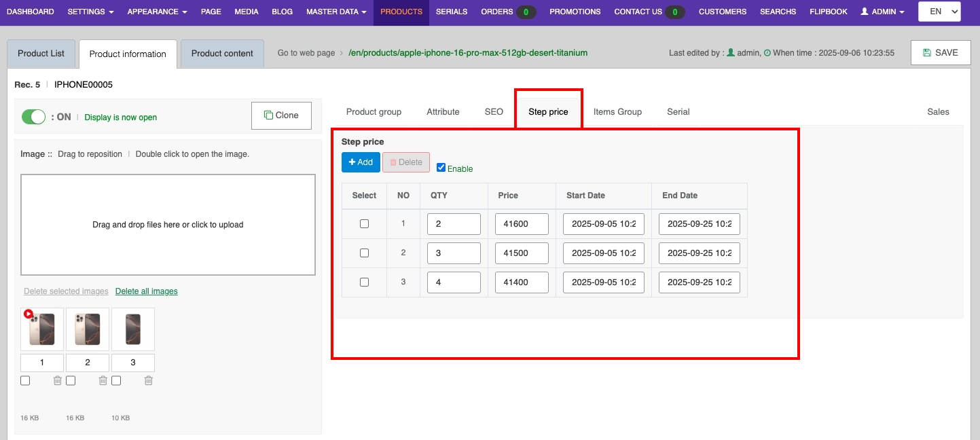Expand the Appearance dropdown menu
Viewport: 980px width, 440px height.
coord(157,12)
